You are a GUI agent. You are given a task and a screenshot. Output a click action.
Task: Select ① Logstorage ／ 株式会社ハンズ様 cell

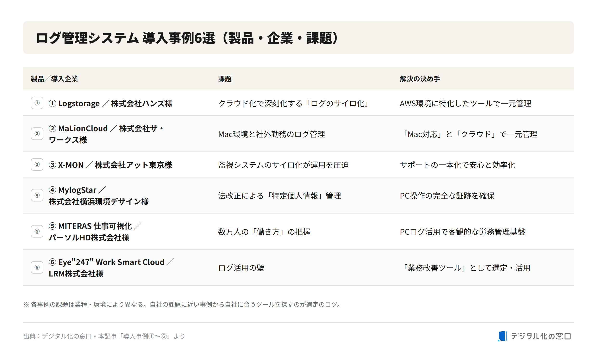[110, 104]
